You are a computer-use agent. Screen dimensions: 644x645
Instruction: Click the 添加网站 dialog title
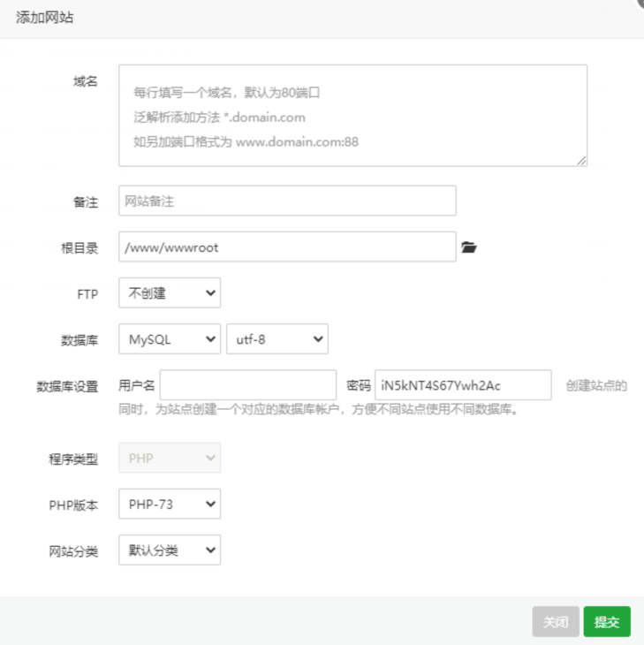click(x=44, y=18)
